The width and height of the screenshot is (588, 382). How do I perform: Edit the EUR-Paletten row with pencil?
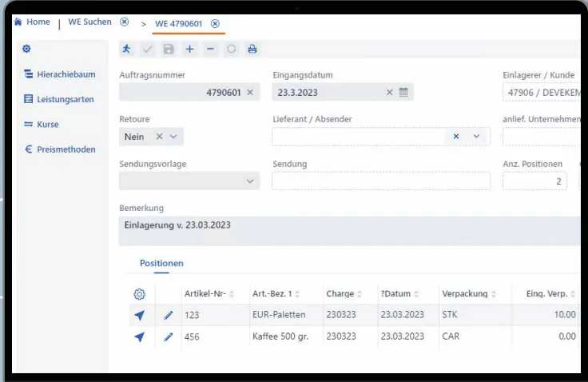[x=169, y=315]
